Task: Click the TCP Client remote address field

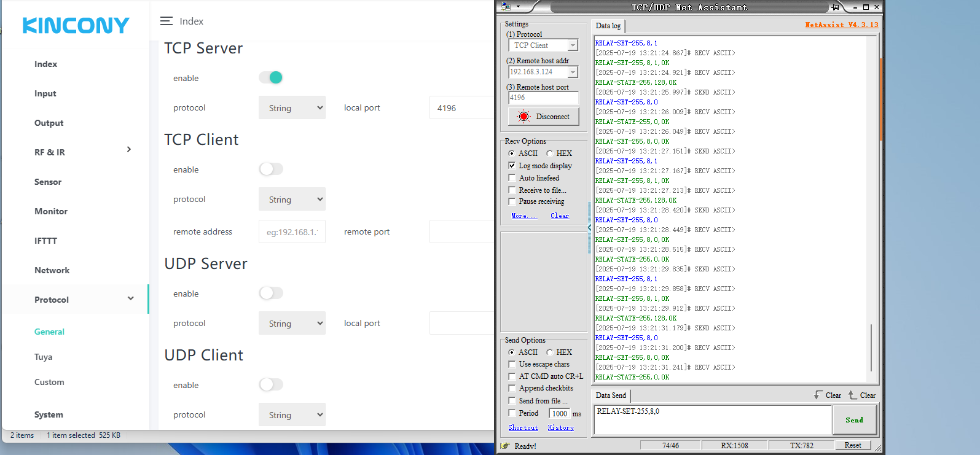Action: coord(292,232)
